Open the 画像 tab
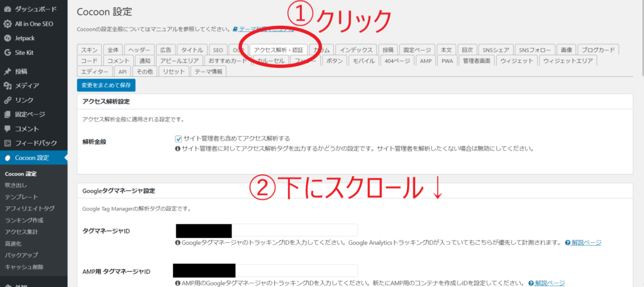 [x=567, y=50]
